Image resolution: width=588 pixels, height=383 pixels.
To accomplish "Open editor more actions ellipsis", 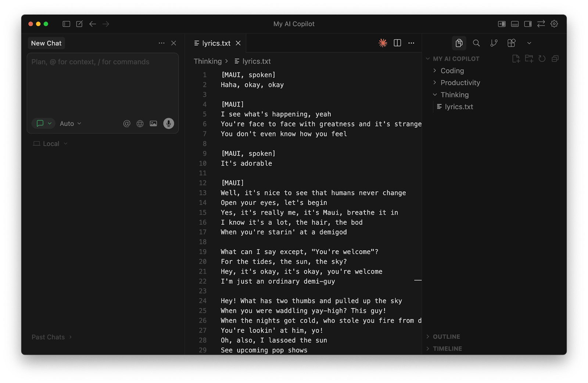I will point(411,43).
